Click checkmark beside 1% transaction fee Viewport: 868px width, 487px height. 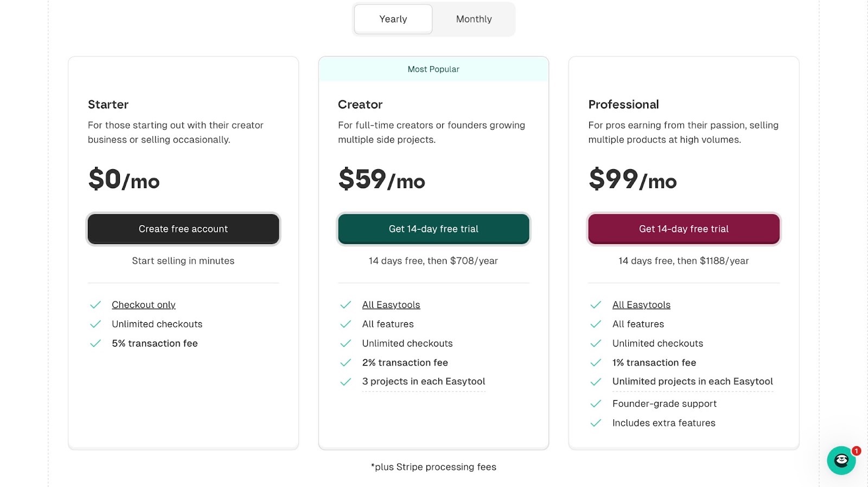click(x=596, y=362)
